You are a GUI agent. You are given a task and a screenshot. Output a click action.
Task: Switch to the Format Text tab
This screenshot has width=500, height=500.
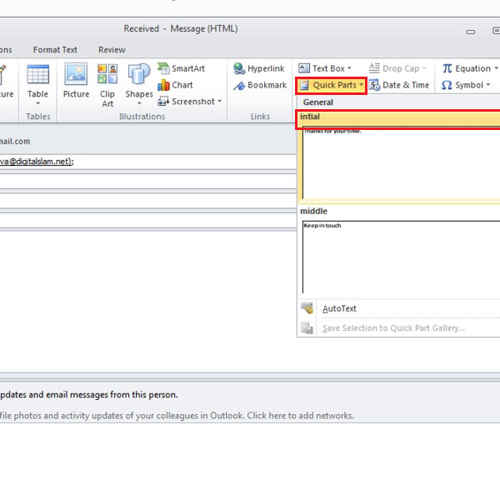55,50
